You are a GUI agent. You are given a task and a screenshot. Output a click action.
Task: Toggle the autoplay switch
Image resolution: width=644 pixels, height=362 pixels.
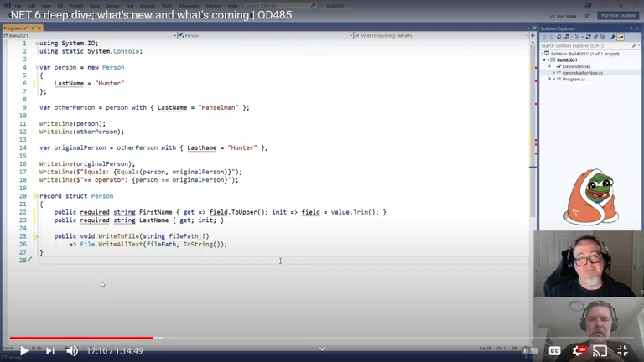[x=530, y=350]
